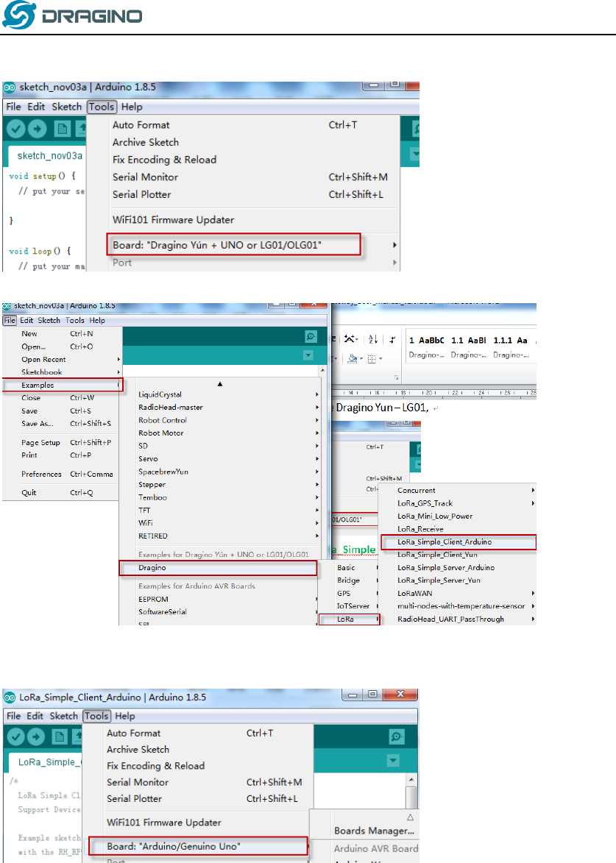
Task: Click the scroll-up triangle above Boards Manager
Action: tap(410, 817)
